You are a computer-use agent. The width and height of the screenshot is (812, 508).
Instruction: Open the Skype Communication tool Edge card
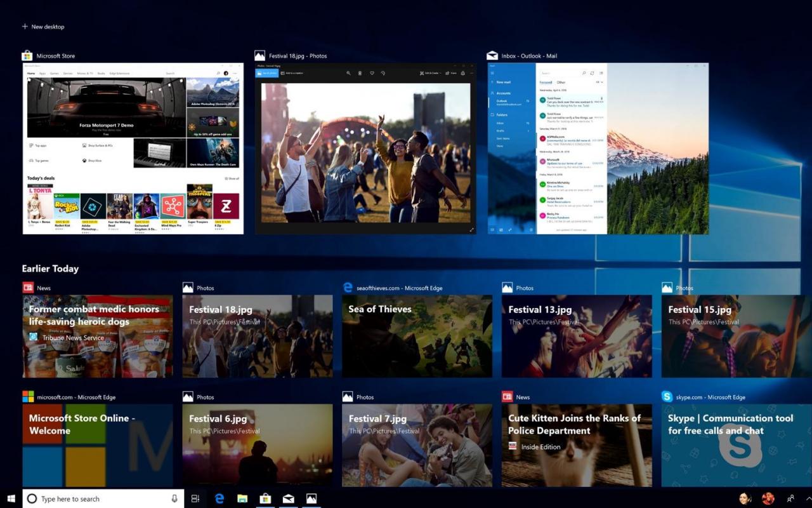737,445
